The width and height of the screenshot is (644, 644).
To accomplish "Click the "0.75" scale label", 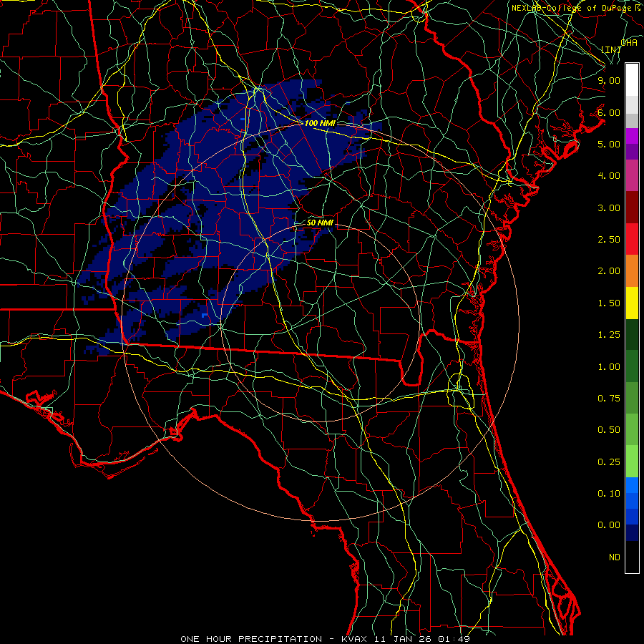I will pos(609,399).
